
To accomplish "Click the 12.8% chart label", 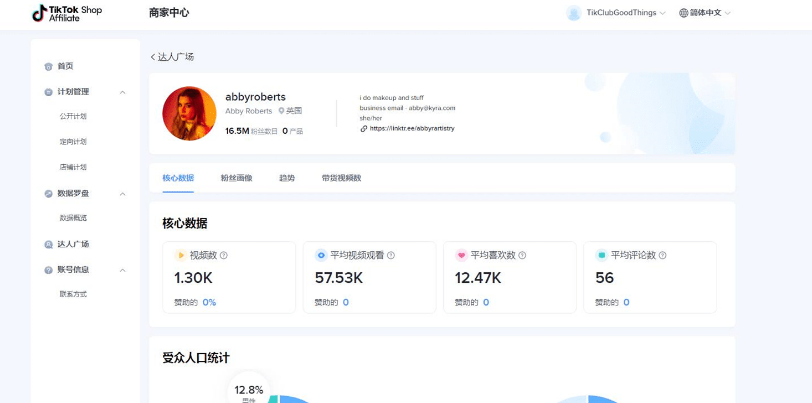I will coord(249,390).
